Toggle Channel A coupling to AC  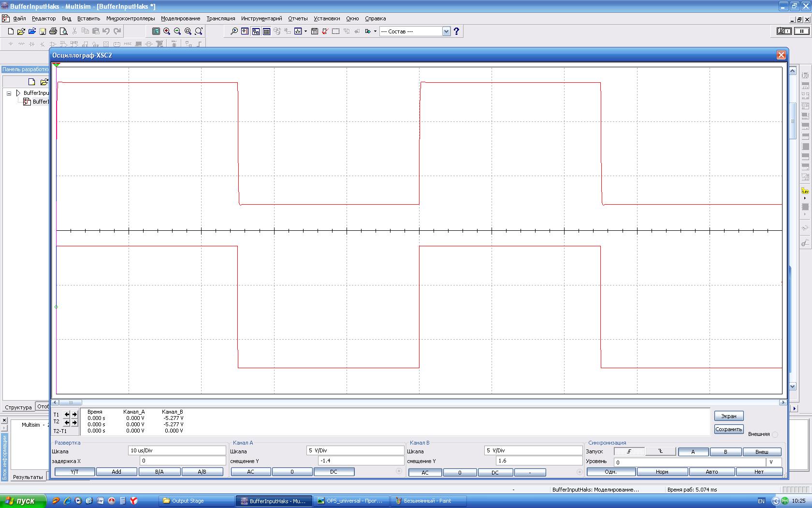[250, 472]
